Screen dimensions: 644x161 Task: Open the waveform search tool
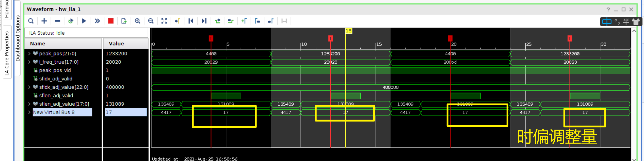(31, 21)
